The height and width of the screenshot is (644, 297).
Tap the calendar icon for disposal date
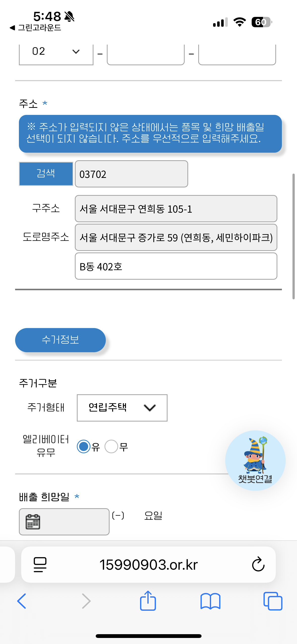(33, 522)
